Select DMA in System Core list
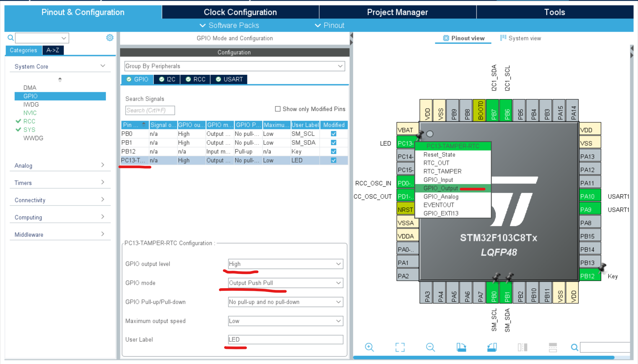Image resolution: width=638 pixels, height=364 pixels. point(30,88)
